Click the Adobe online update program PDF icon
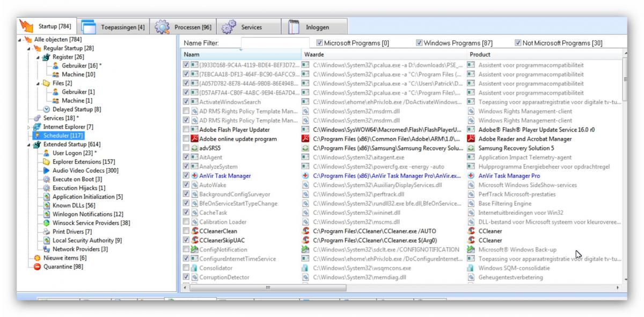Image resolution: width=644 pixels, height=317 pixels. pos(195,139)
